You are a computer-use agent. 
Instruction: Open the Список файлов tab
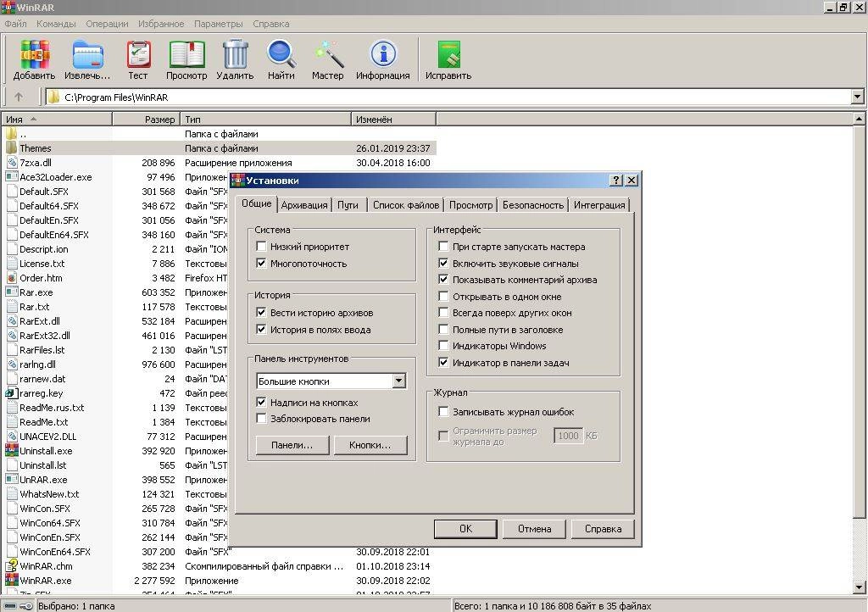[406, 205]
